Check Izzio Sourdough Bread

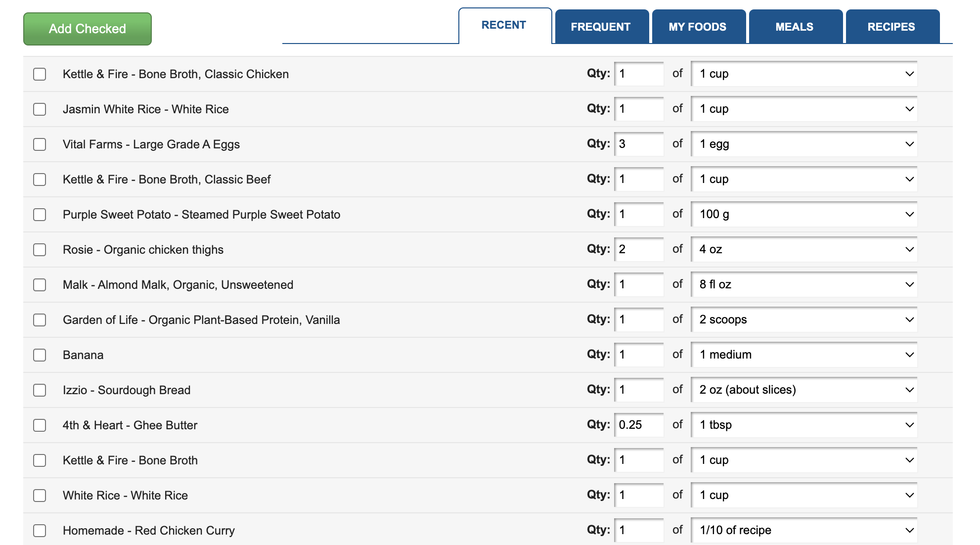40,390
